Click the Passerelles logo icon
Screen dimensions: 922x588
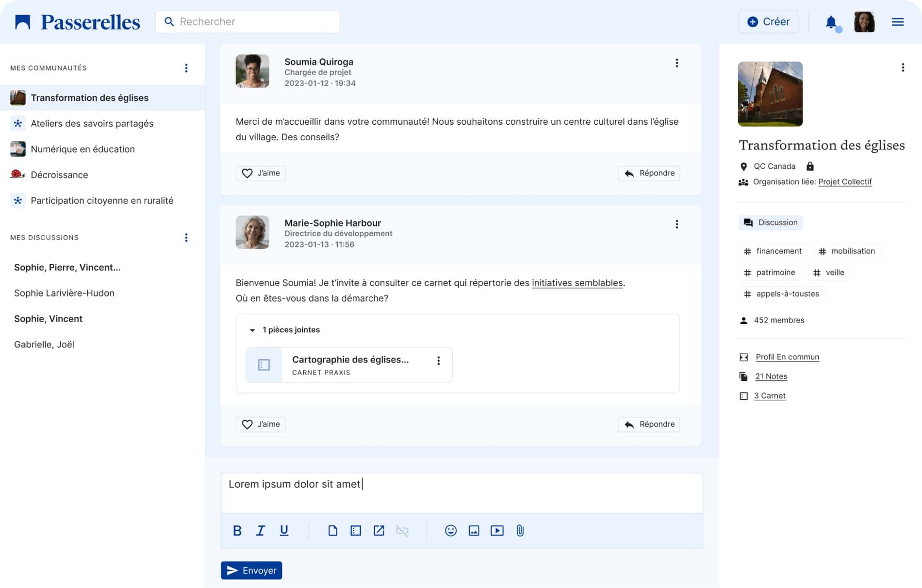pos(22,20)
